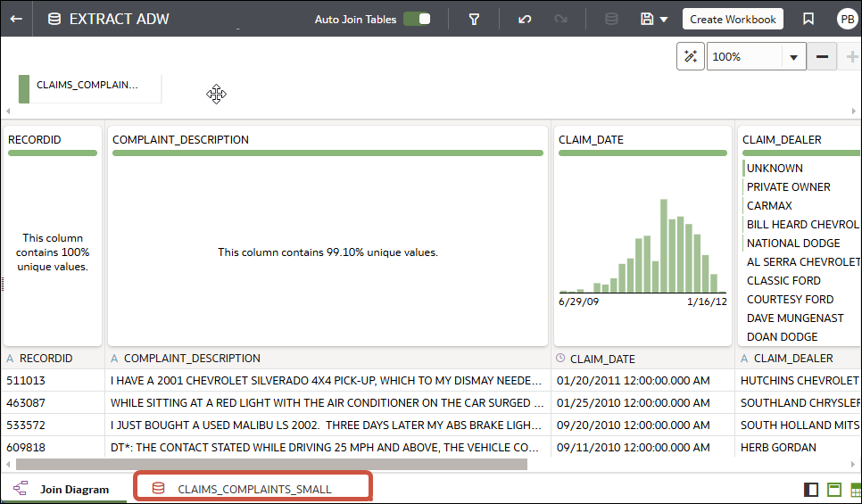Open the filter funnel icon
Viewport: 862px width, 504px height.
(474, 20)
